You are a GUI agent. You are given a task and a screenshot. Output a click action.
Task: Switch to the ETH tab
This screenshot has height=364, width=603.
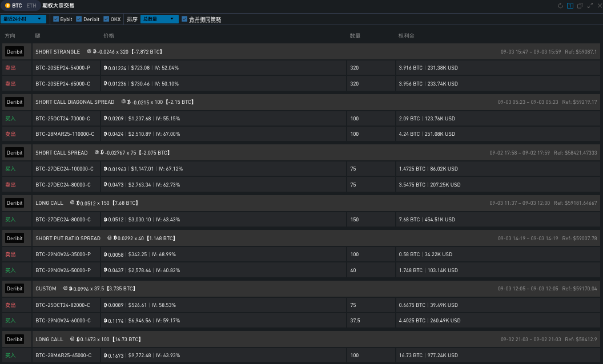pos(31,5)
